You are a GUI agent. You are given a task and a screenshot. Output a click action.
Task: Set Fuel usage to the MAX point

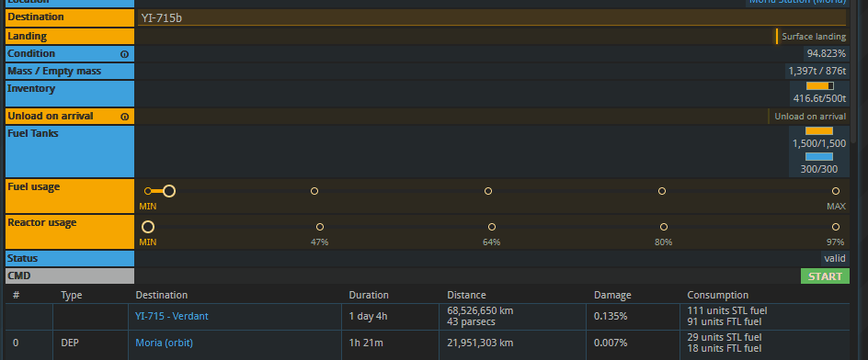pyautogui.click(x=836, y=191)
